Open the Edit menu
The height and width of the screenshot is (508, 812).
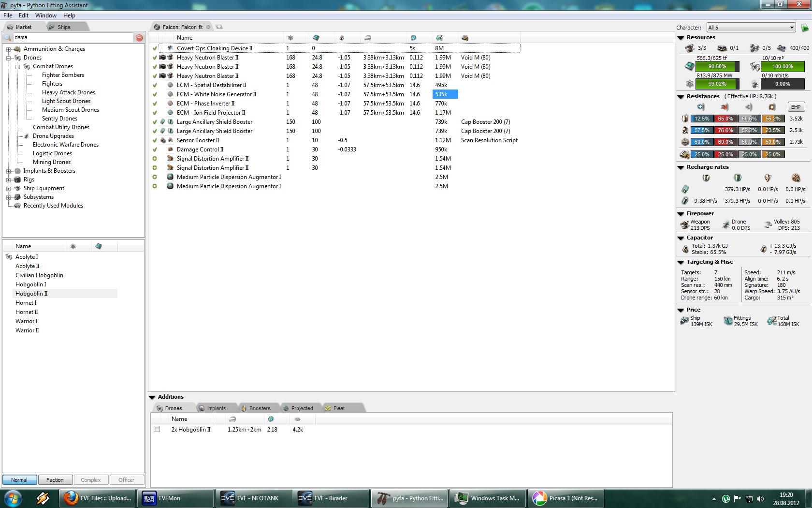(24, 15)
